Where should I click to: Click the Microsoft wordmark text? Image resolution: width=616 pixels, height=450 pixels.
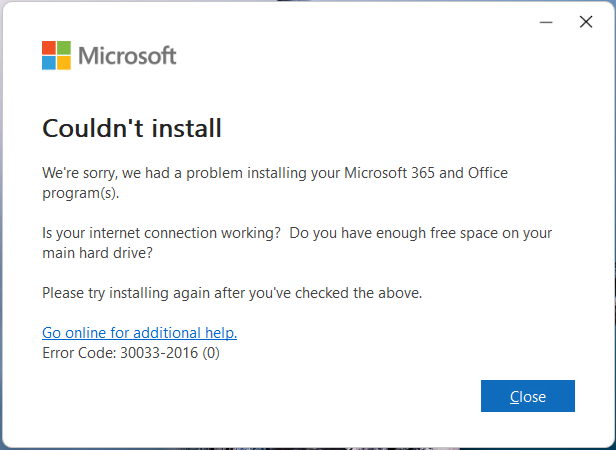127,55
